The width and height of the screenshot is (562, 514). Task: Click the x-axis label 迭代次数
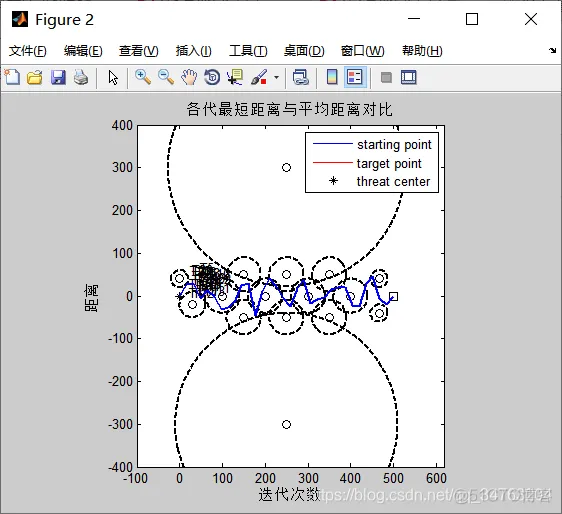290,494
